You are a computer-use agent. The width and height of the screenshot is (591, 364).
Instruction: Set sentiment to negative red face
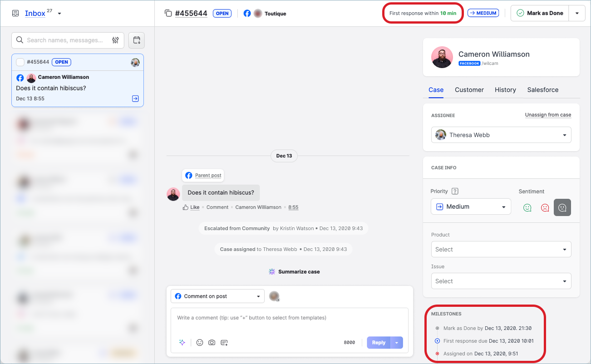pyautogui.click(x=545, y=207)
